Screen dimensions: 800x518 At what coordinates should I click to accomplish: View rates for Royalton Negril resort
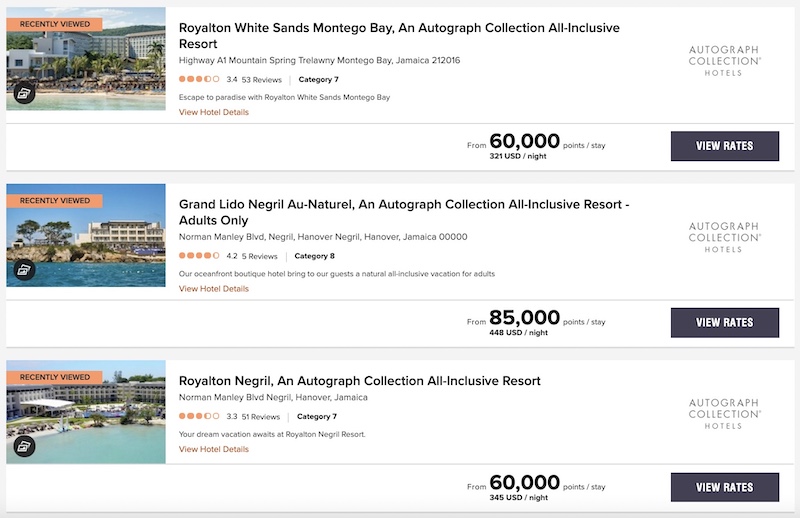click(x=724, y=487)
